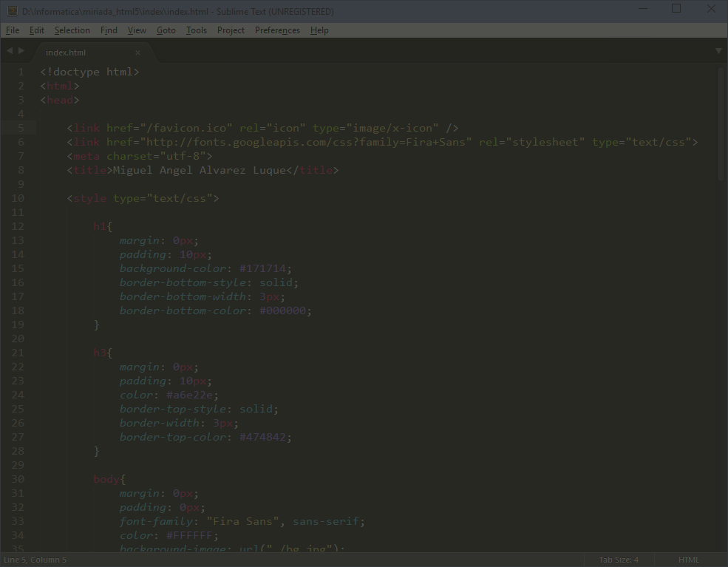728x567 pixels.
Task: Maximize the Sublime Text window
Action: tap(676, 9)
